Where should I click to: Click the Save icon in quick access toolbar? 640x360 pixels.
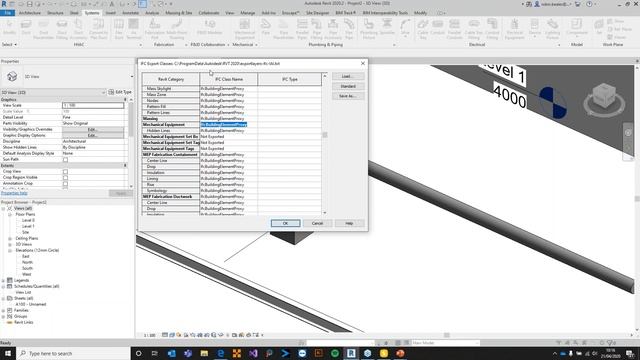(29, 4)
